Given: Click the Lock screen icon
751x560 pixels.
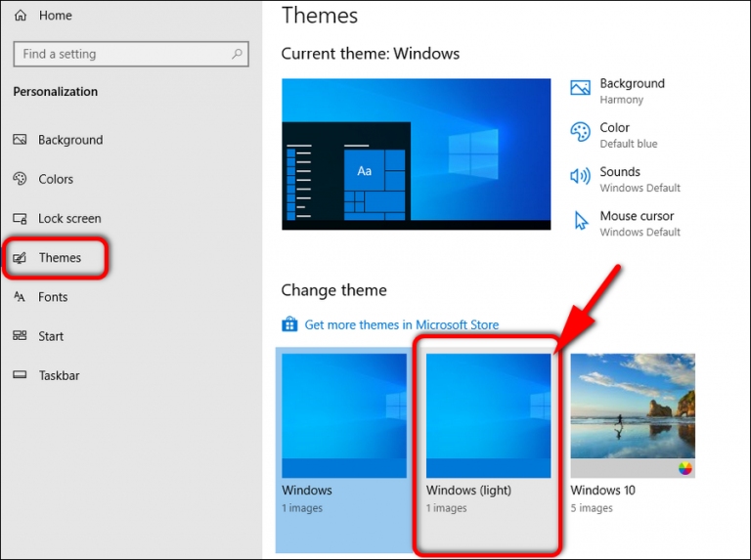Looking at the screenshot, I should click(x=20, y=218).
